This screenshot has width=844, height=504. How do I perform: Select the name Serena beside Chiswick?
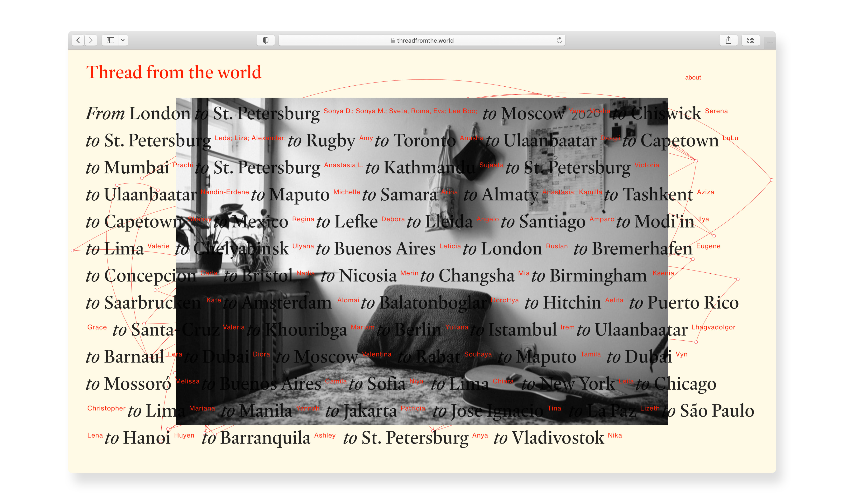point(716,111)
